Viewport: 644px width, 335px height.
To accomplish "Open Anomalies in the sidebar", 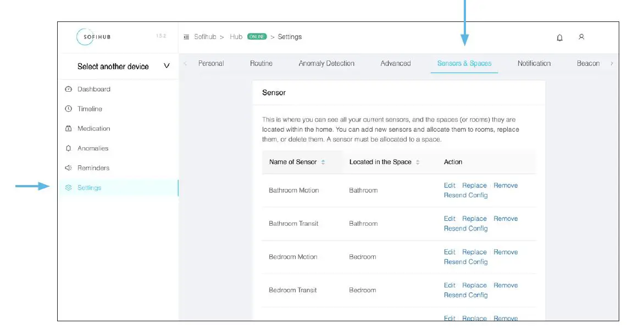I will (x=93, y=148).
